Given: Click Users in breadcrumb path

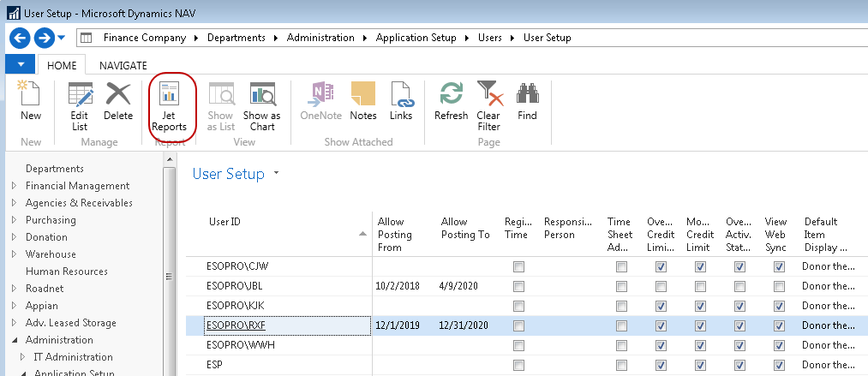Looking at the screenshot, I should [x=490, y=38].
